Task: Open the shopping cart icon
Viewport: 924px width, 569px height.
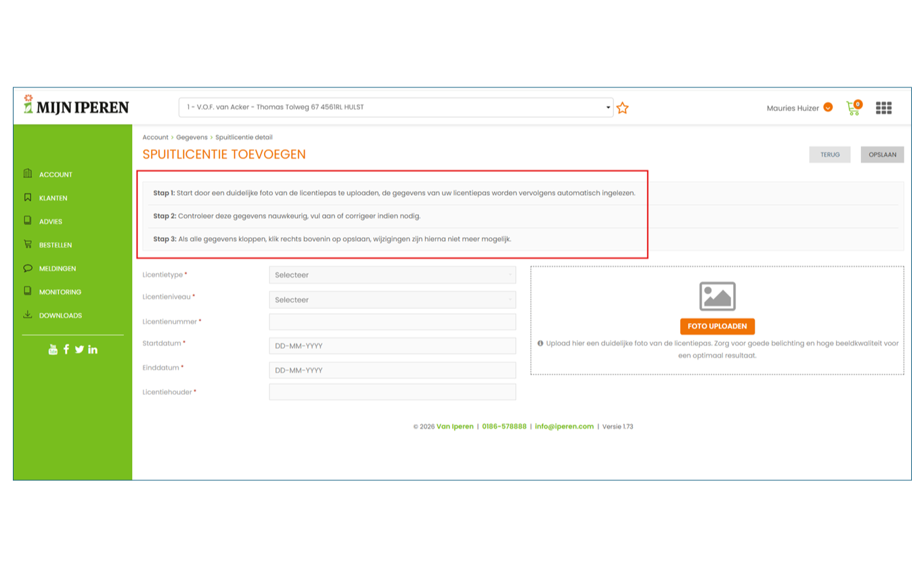Action: (x=853, y=108)
